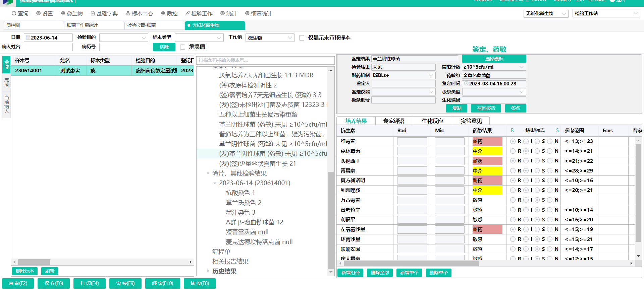Open 工作组 微生物 dropdown
Screen dimensions: 644x290
[x=270, y=38]
